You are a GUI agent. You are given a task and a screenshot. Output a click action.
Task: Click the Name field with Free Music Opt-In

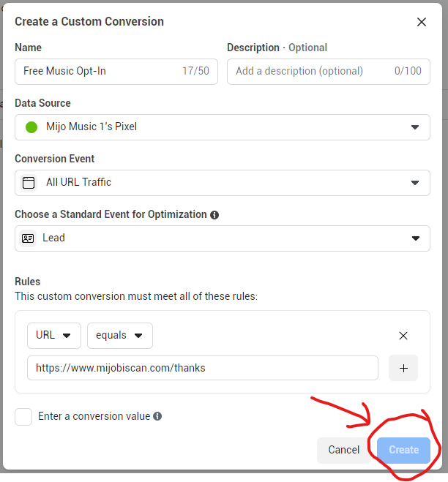point(116,72)
